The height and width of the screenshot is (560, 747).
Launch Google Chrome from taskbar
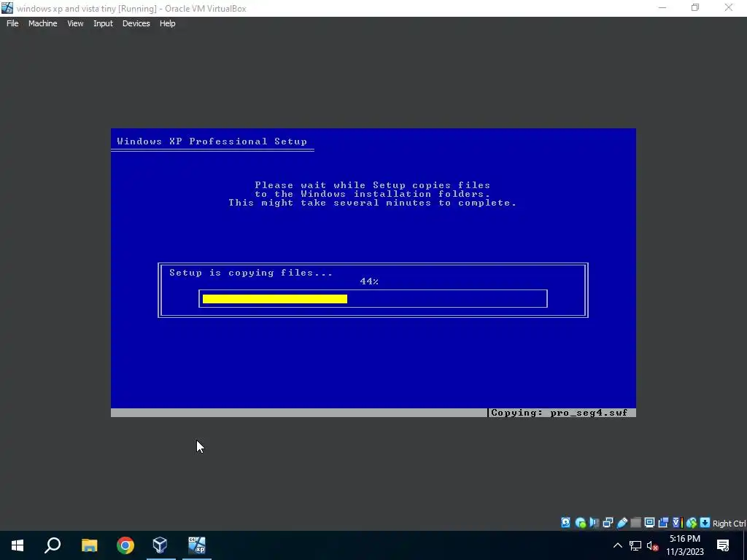tap(125, 545)
